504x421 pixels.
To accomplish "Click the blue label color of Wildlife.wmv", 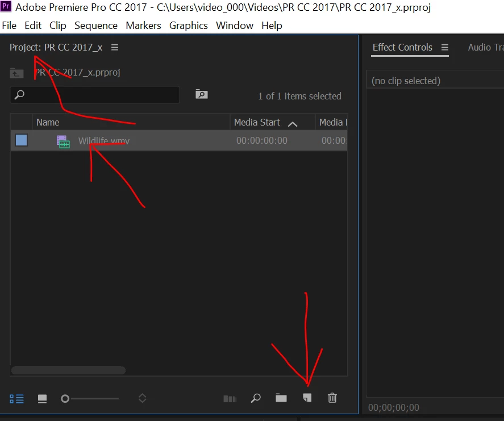I will [x=21, y=140].
